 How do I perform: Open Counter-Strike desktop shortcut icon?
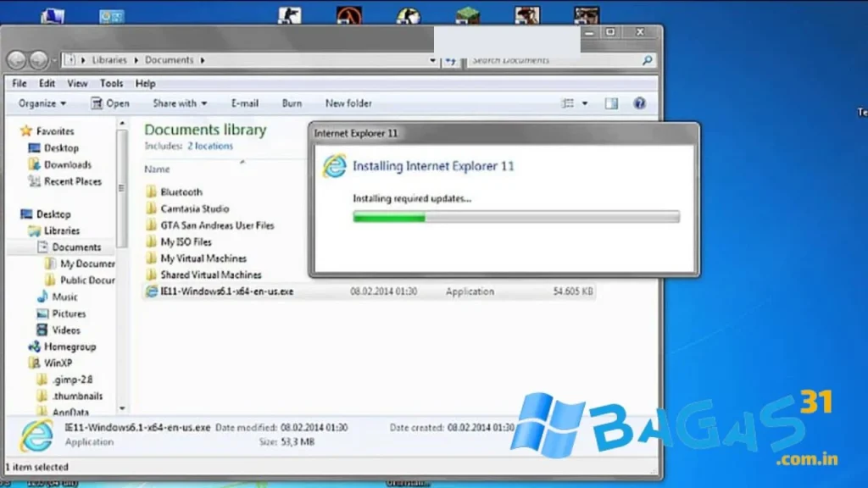(290, 15)
